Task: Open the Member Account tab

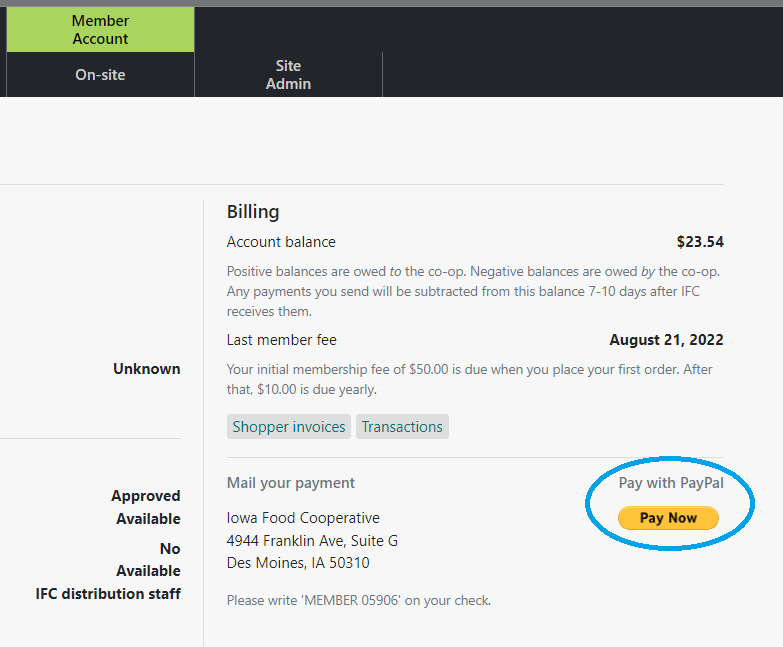Action: 100,30
